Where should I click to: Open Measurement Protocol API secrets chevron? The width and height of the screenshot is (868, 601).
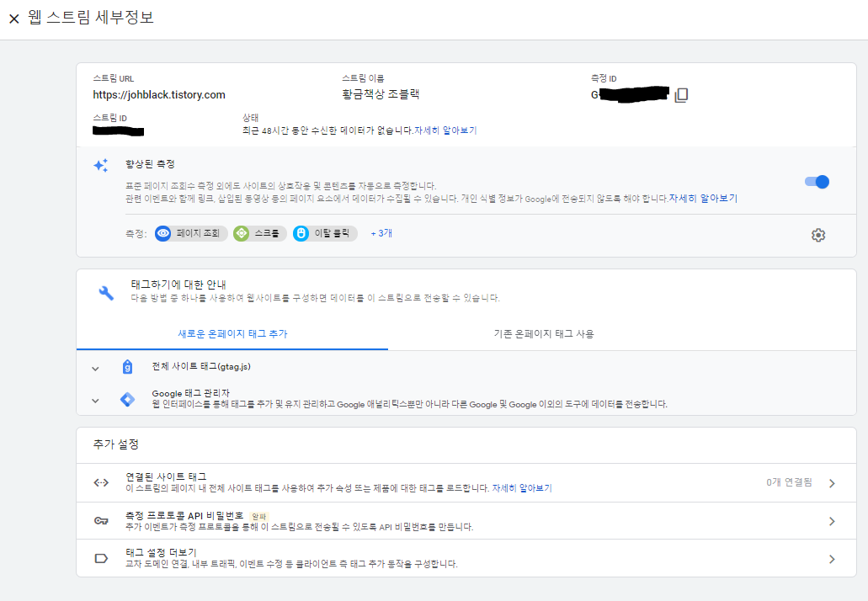pos(832,521)
